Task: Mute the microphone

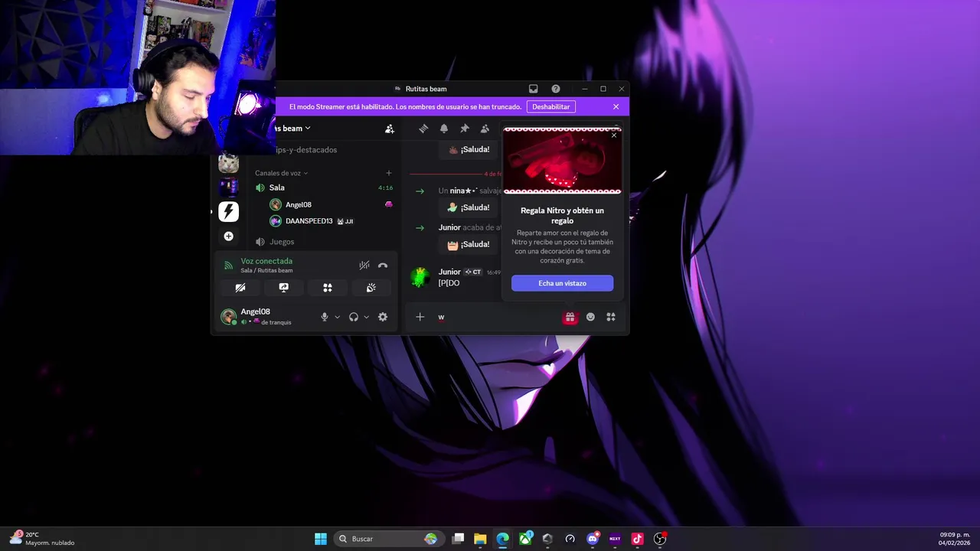Action: pyautogui.click(x=325, y=317)
